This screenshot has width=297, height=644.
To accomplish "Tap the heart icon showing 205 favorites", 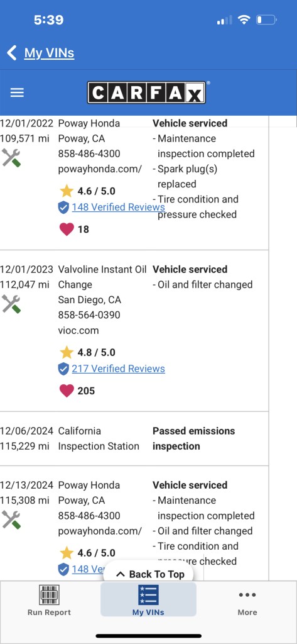I will [x=67, y=390].
